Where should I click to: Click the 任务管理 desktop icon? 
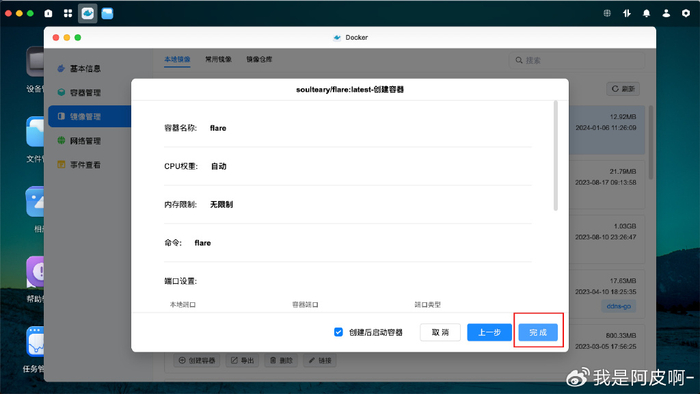coord(35,341)
